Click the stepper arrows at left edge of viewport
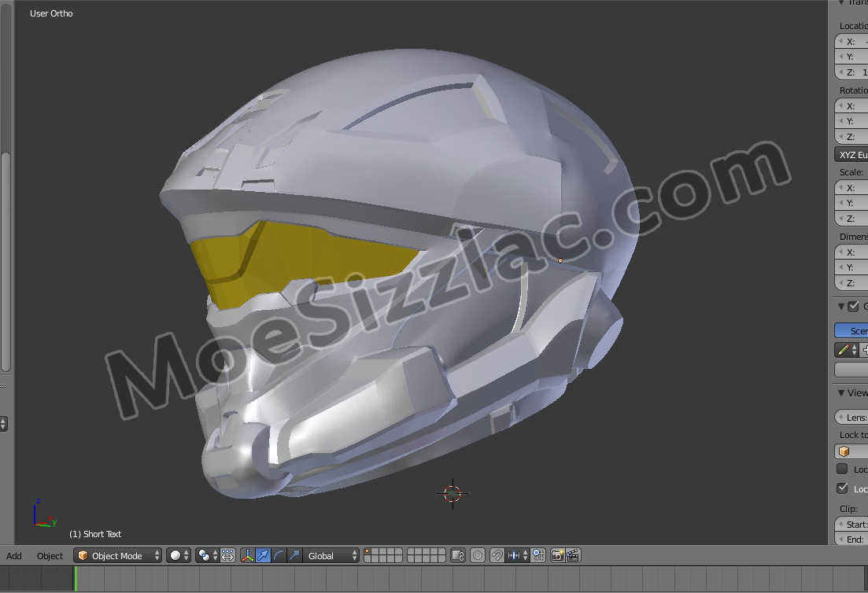868x593 pixels. coord(3,424)
